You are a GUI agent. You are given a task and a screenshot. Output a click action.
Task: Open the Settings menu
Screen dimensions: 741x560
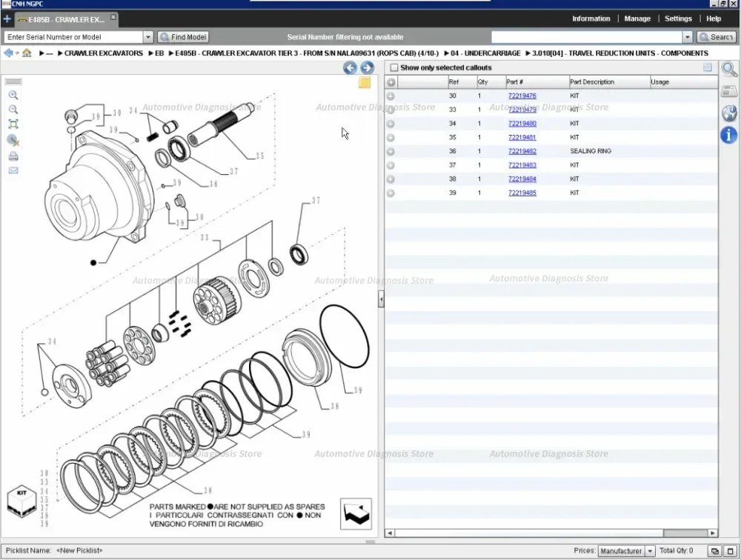coord(678,19)
